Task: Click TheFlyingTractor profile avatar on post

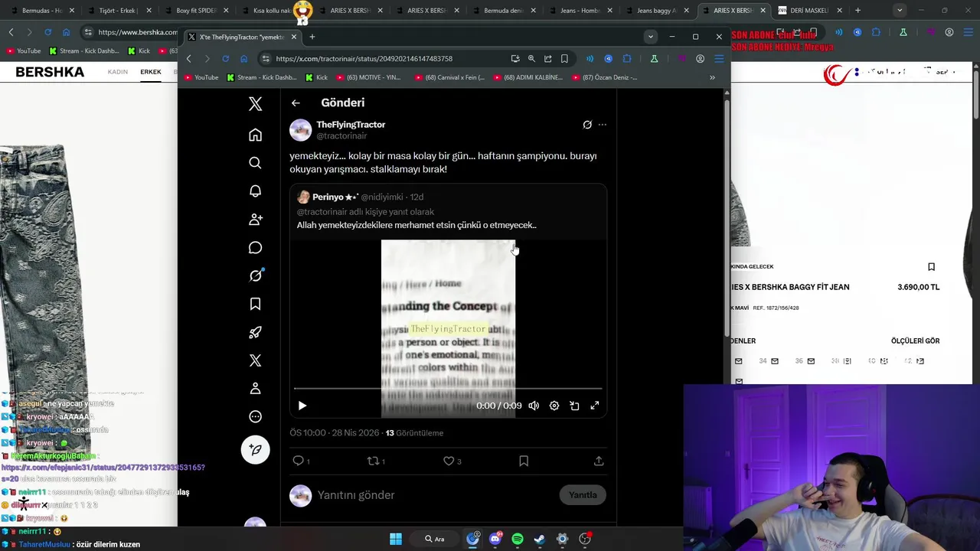Action: (300, 130)
